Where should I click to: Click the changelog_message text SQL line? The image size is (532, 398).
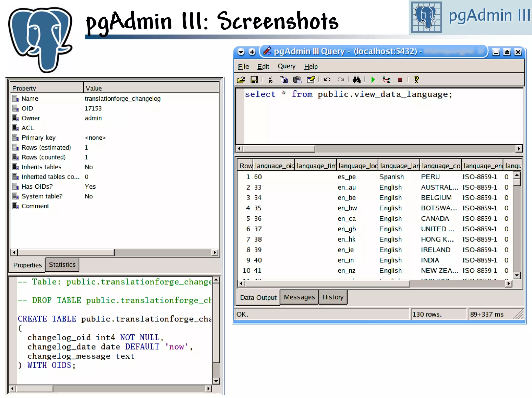point(81,356)
